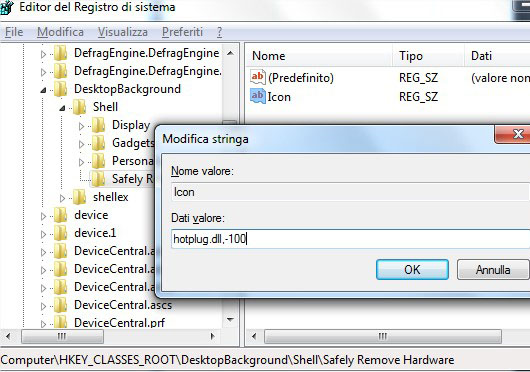Select the DesktopBackground folder icon
530x372 pixels.
(x=61, y=89)
